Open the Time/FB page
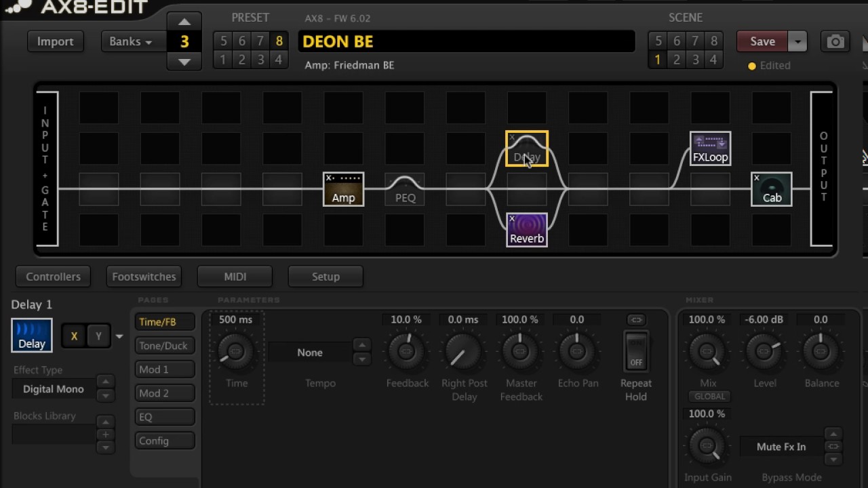Viewport: 868px width, 488px height. pos(165,322)
